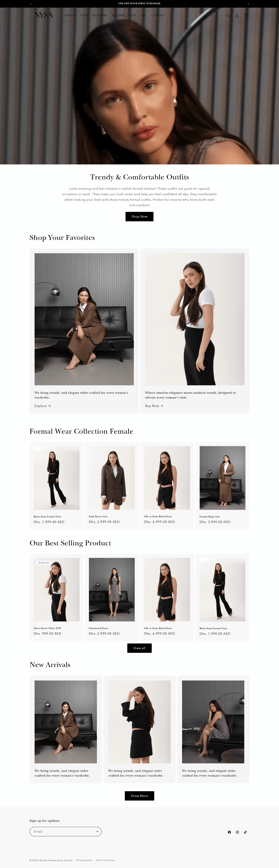Click the Show More button

[x=139, y=796]
